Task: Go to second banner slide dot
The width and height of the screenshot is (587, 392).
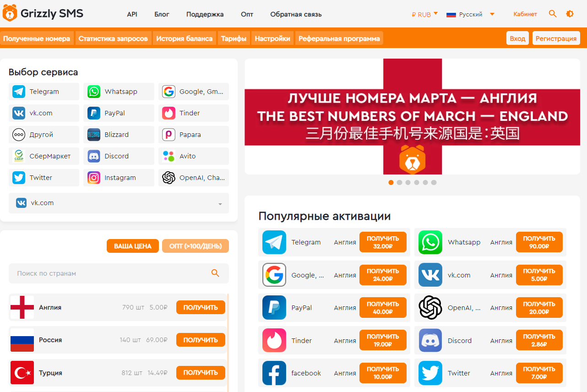Action: [400, 182]
